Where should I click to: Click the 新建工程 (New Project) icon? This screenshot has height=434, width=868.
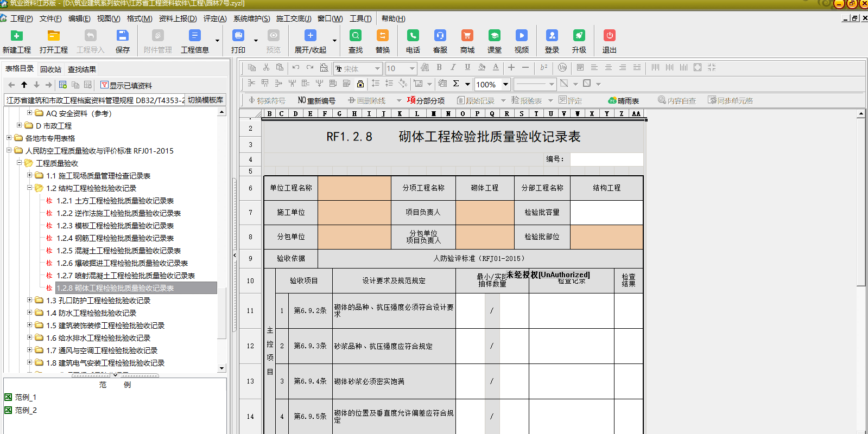[17, 36]
